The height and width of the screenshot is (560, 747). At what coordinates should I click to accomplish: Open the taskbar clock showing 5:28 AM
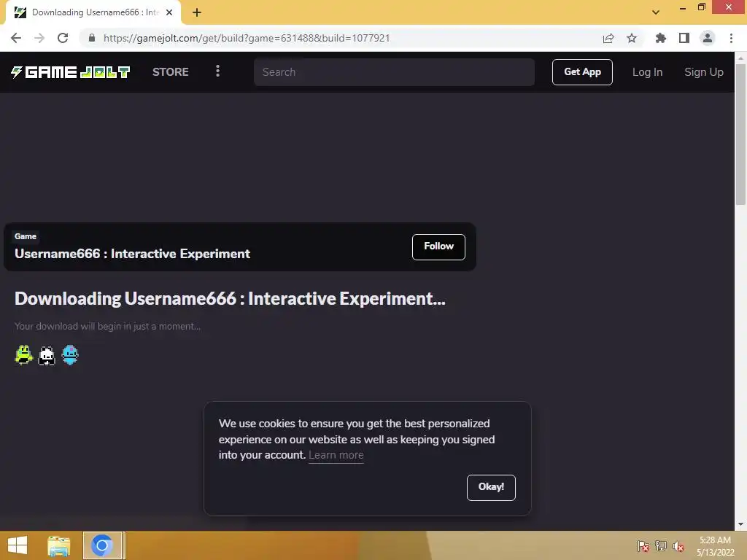pos(715,546)
